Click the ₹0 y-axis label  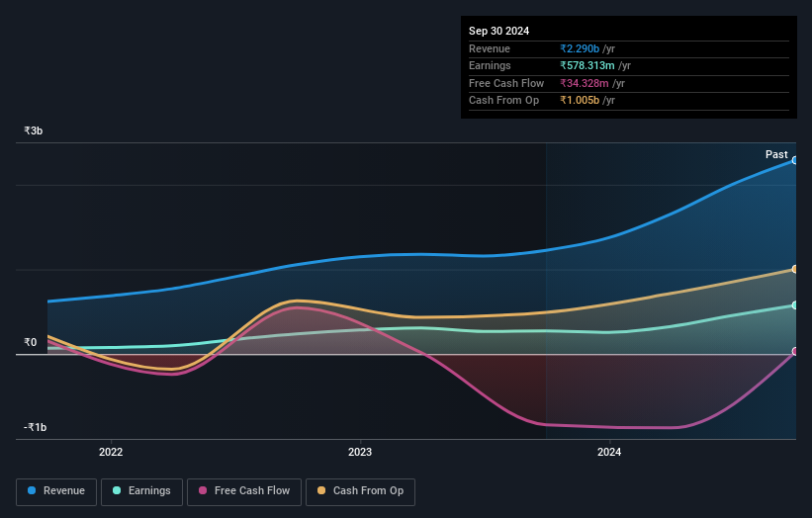click(x=30, y=343)
